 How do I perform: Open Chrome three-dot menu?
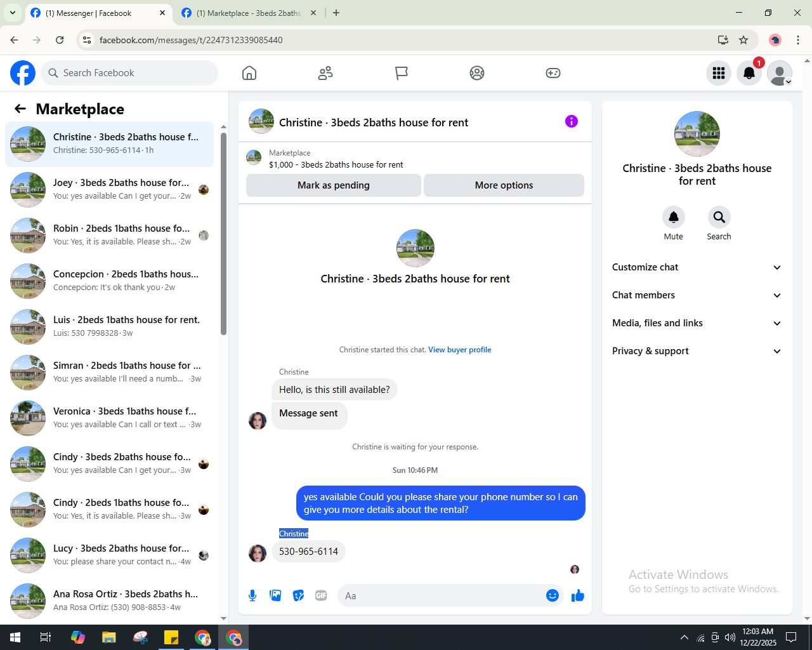click(798, 40)
